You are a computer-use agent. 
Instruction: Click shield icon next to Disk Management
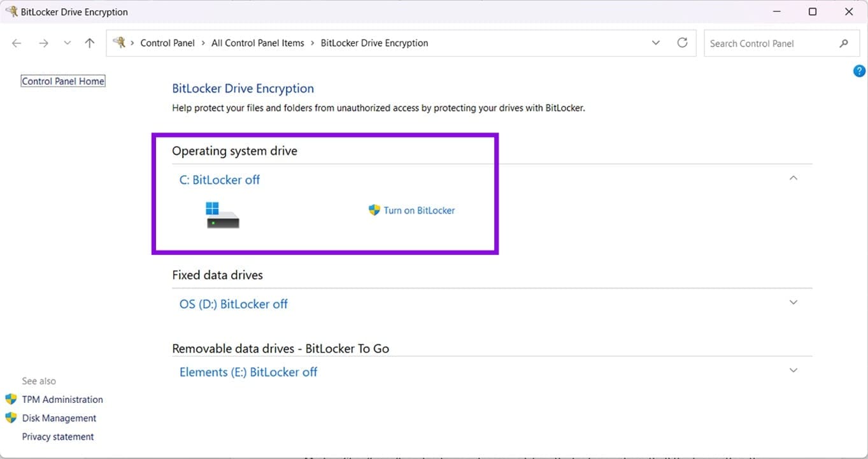[11, 418]
